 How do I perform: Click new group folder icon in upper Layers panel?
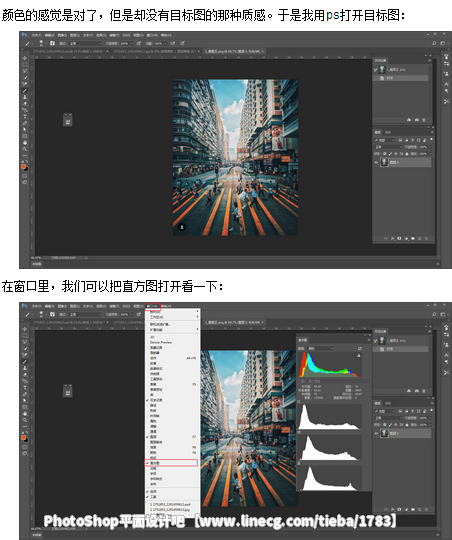click(413, 238)
